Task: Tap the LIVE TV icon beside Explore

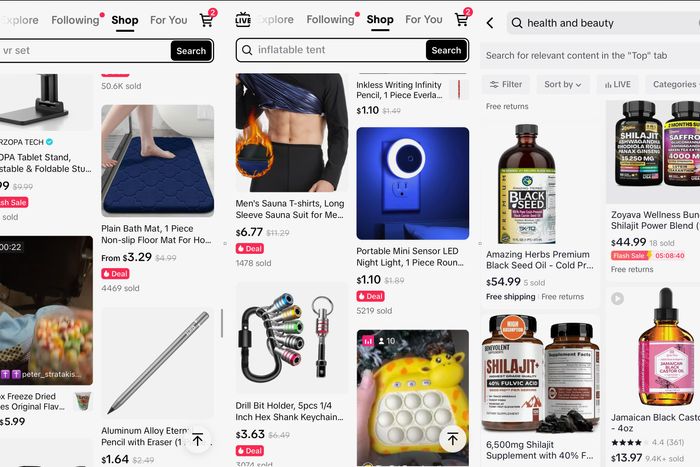Action: [x=243, y=20]
